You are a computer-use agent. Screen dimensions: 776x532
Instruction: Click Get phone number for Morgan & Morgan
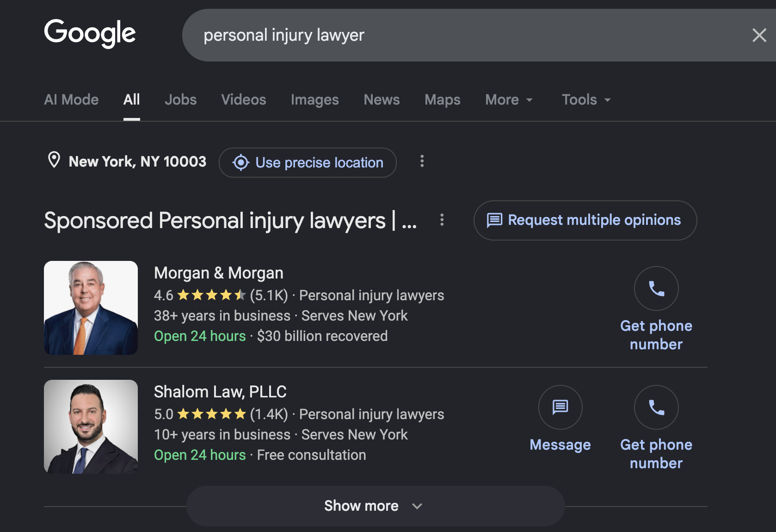pyautogui.click(x=656, y=335)
